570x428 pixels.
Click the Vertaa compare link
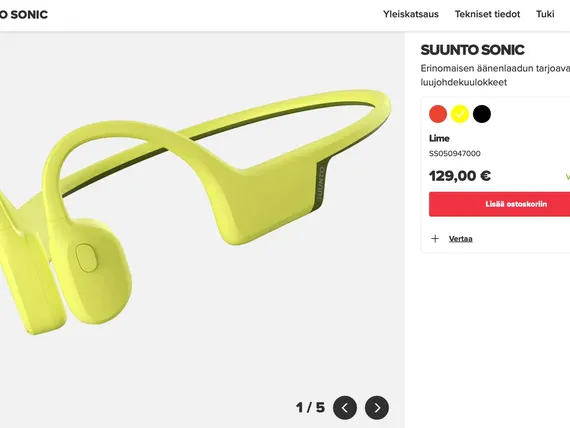[x=461, y=239]
